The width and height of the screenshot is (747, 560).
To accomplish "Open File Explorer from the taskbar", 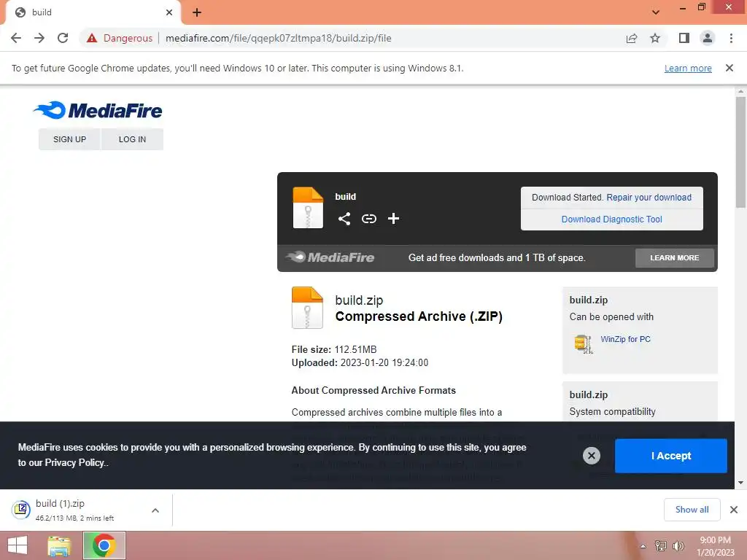I will (59, 545).
